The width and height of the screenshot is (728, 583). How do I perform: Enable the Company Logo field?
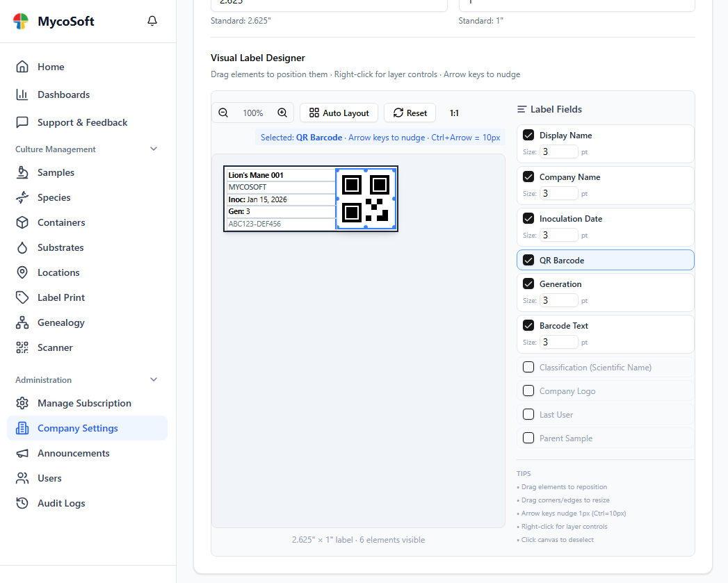point(528,391)
